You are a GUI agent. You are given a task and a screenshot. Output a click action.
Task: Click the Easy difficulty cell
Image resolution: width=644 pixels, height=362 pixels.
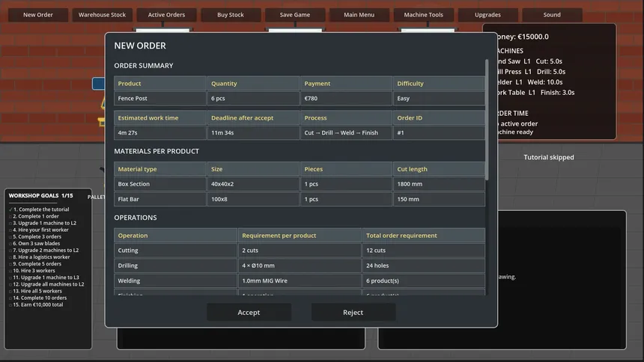[439, 99]
